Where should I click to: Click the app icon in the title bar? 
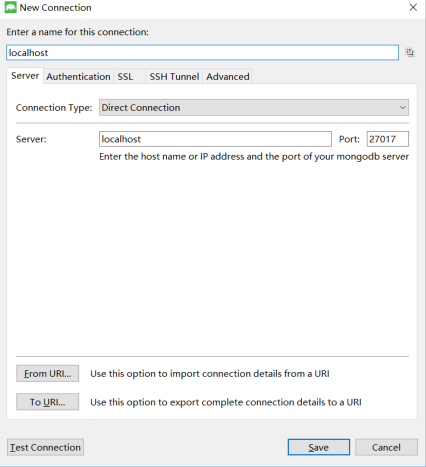tap(10, 8)
